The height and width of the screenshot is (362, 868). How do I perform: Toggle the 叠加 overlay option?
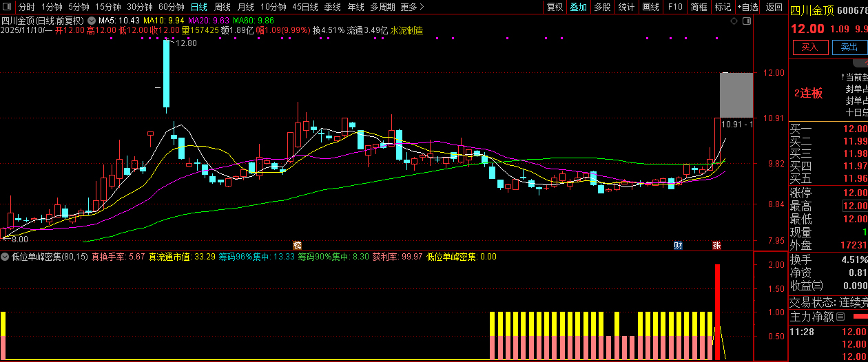[x=578, y=7]
